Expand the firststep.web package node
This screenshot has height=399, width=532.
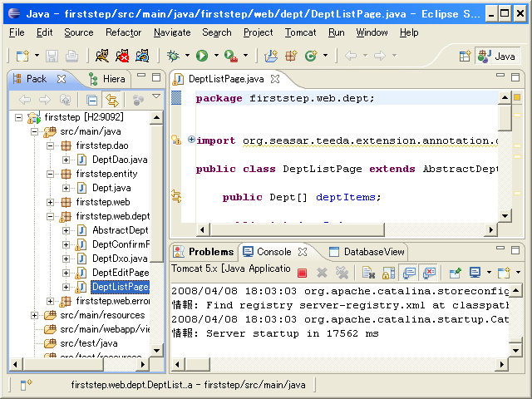click(51, 202)
